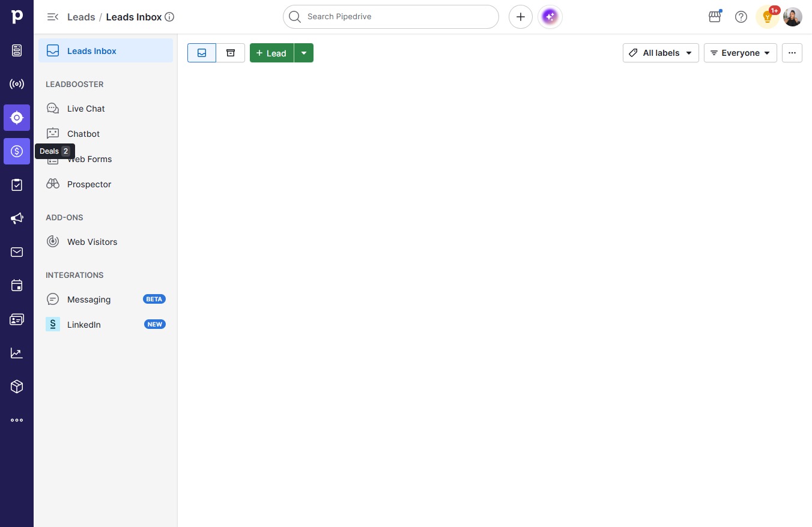Open Deals dollar icon in sidebar
The width and height of the screenshot is (812, 527).
click(17, 151)
